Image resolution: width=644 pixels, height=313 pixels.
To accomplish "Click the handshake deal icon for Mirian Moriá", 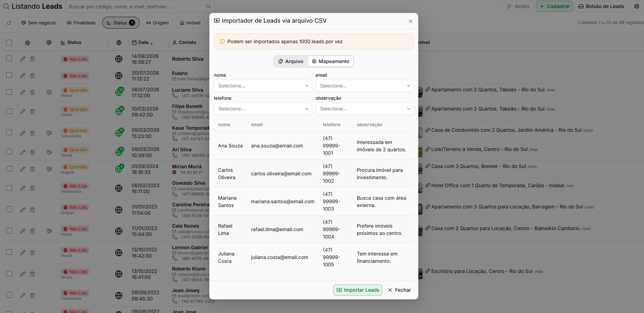I will click(x=49, y=169).
